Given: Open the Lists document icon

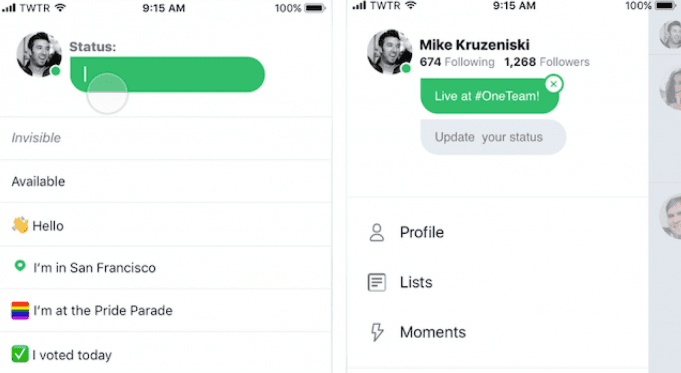Looking at the screenshot, I should tap(377, 282).
